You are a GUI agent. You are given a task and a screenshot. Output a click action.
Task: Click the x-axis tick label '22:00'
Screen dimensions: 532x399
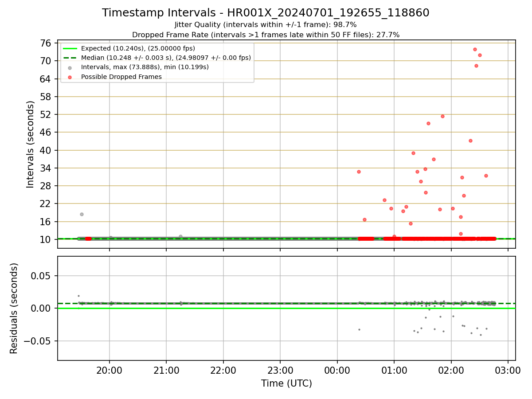point(223,371)
